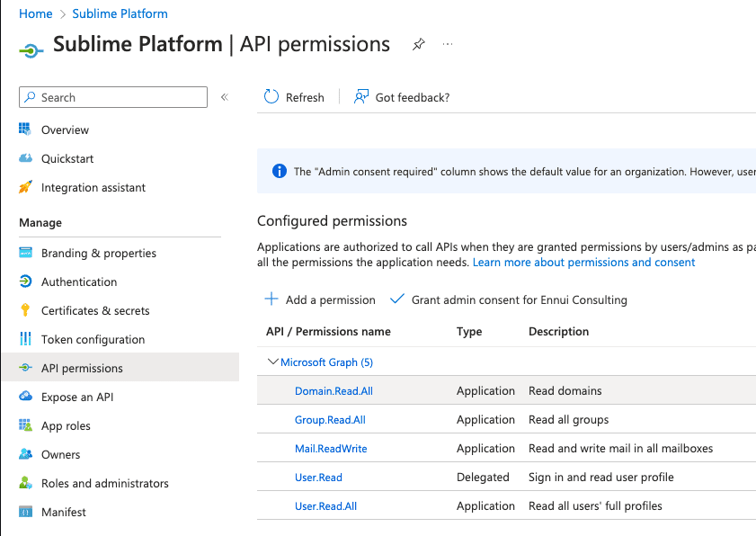
Task: Click 'Read all groups' description cell
Action: tap(568, 419)
